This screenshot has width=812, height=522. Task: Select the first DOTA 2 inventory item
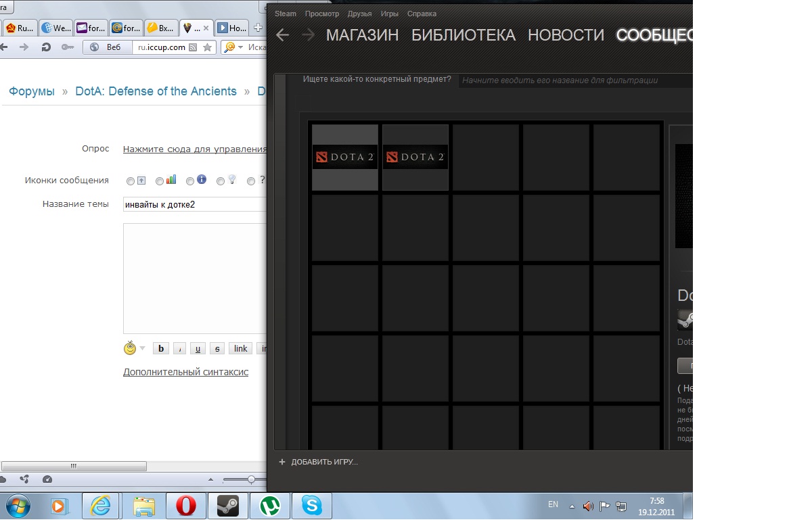click(x=345, y=158)
